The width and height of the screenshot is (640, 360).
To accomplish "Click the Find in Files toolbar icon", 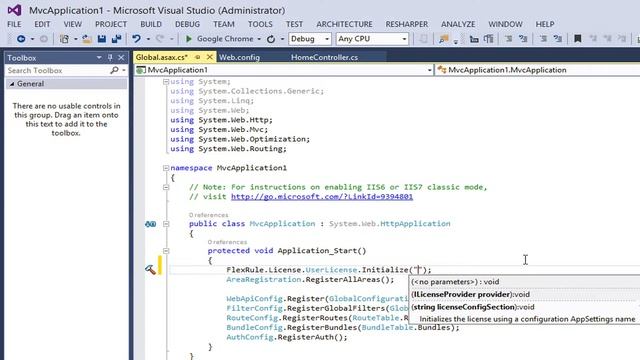I will coord(444,39).
